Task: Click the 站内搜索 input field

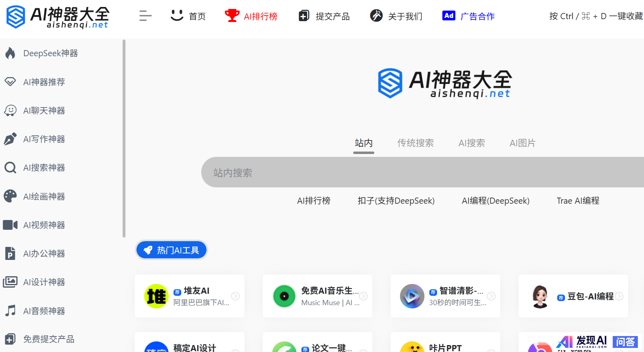Action: coord(422,172)
